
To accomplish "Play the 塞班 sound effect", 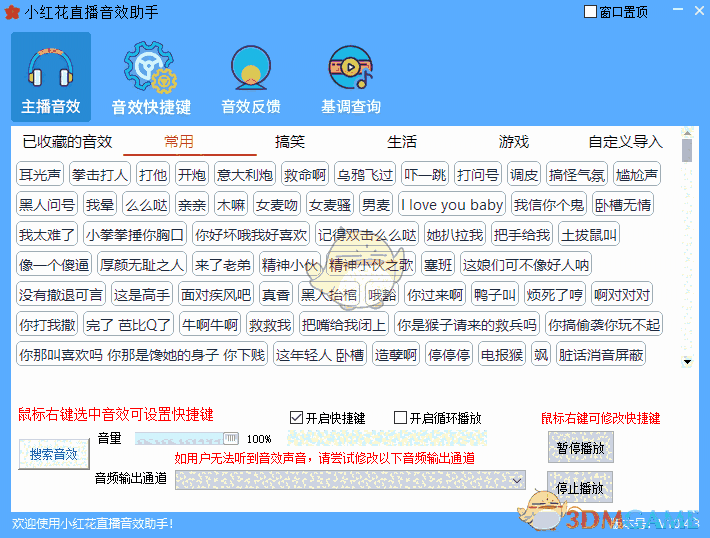I will tap(438, 264).
